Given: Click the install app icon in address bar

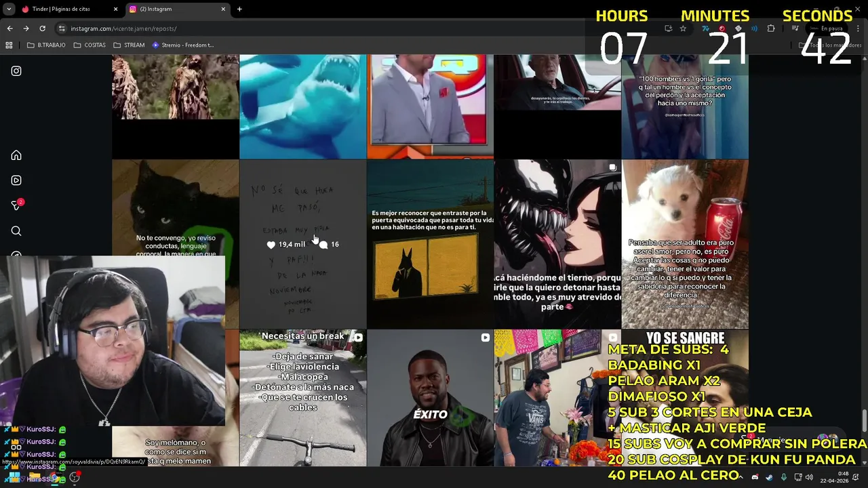Looking at the screenshot, I should coord(668,28).
